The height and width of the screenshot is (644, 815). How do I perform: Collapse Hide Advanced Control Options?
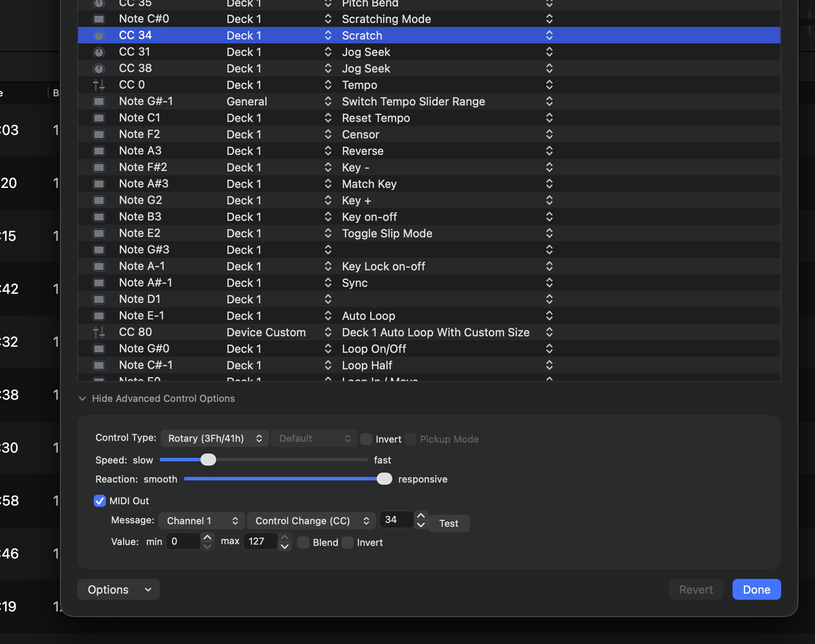coord(157,398)
